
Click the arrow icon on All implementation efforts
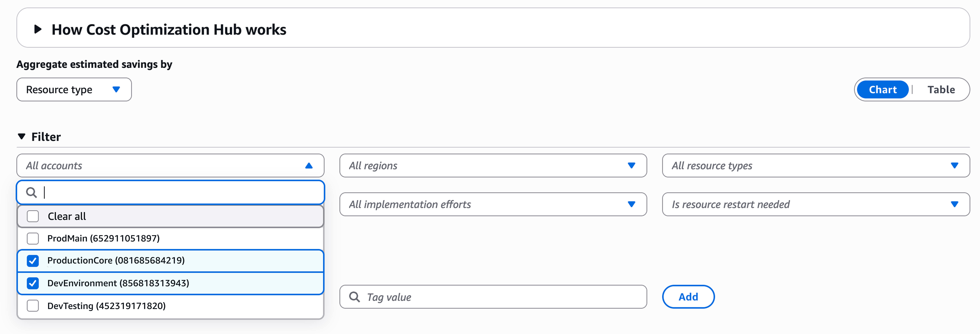[x=631, y=204]
